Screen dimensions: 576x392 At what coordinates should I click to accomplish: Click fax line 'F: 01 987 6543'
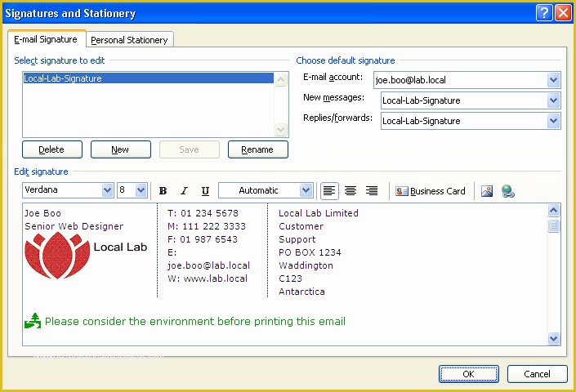(x=203, y=239)
